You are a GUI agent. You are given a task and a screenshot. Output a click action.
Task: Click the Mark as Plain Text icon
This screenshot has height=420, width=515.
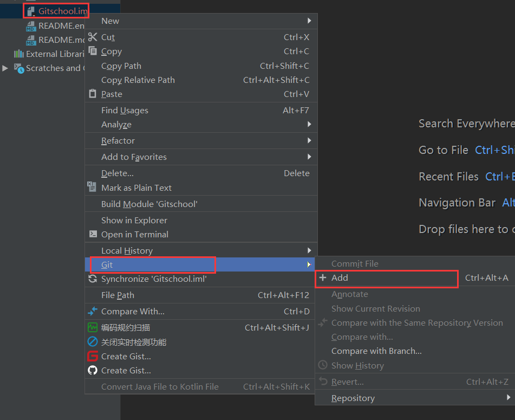92,187
